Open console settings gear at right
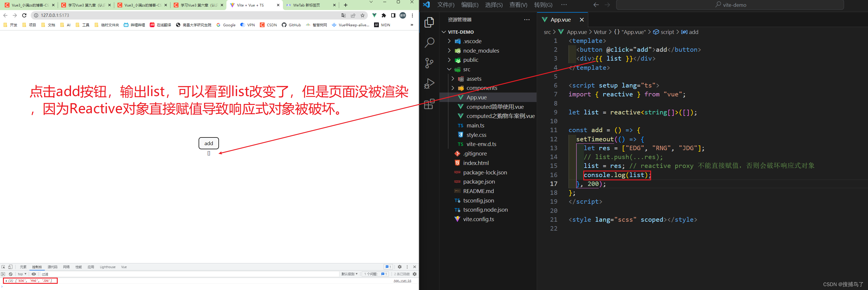This screenshot has height=290, width=868. 415,274
